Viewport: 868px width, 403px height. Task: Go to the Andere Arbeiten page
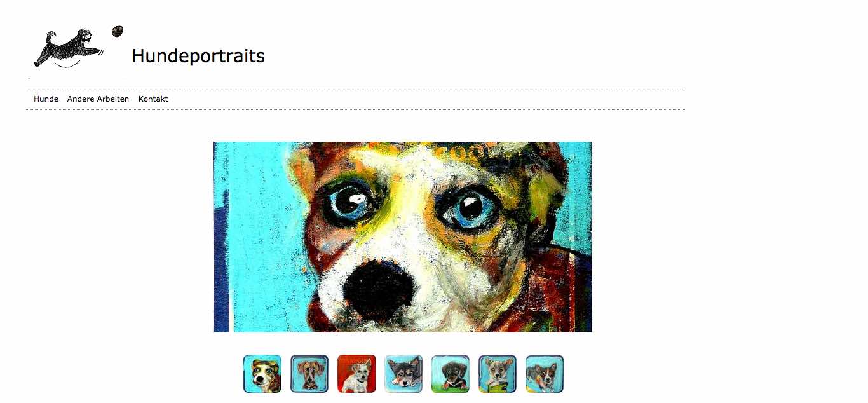coord(98,99)
